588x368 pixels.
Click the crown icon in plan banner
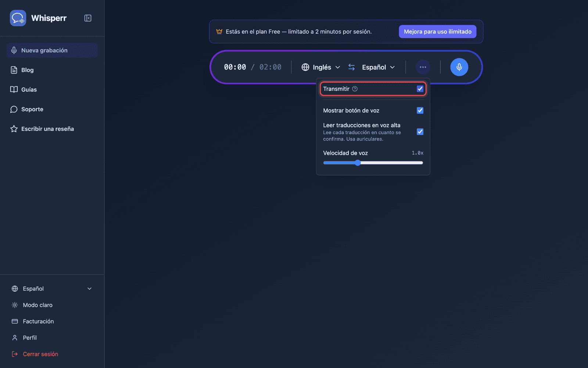(219, 32)
